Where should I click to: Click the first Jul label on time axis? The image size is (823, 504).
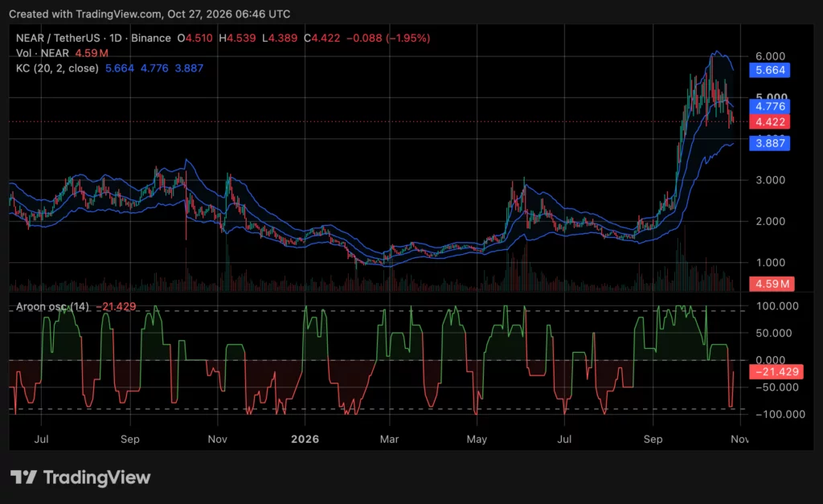[x=42, y=439]
